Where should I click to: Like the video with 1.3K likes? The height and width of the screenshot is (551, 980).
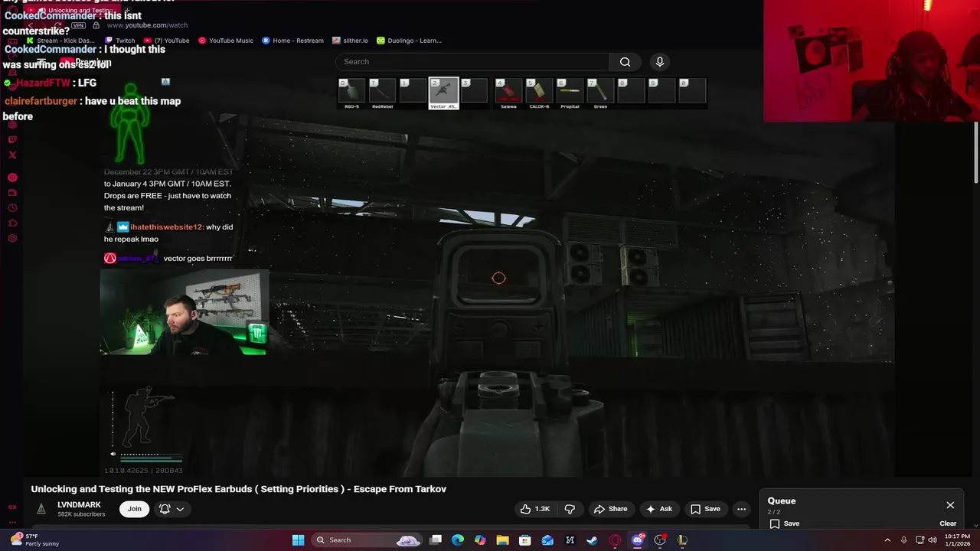[x=535, y=509]
